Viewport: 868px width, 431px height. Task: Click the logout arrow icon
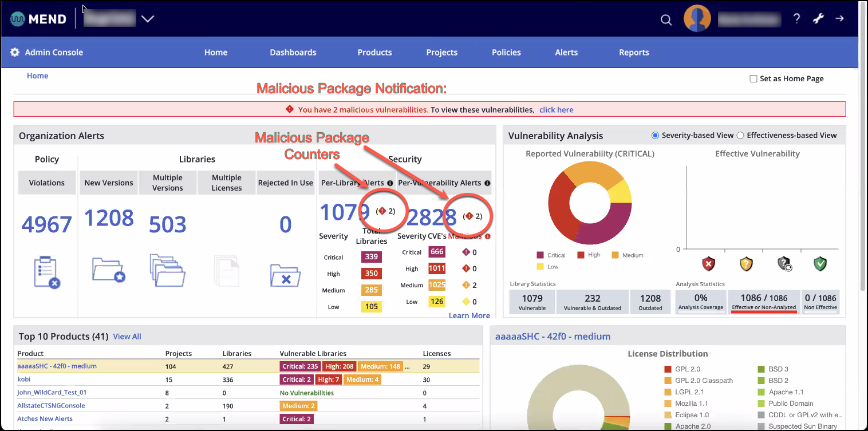coord(839,18)
